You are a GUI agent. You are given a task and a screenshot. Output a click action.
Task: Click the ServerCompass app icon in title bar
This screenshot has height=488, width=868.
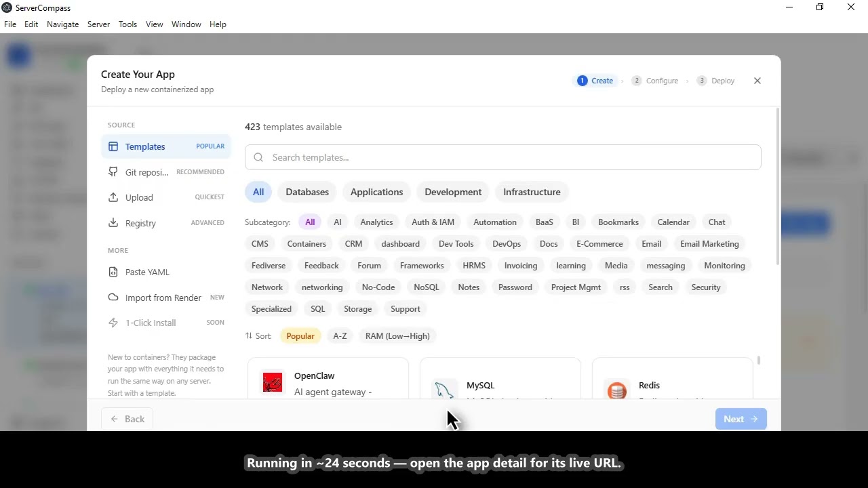pos(7,7)
